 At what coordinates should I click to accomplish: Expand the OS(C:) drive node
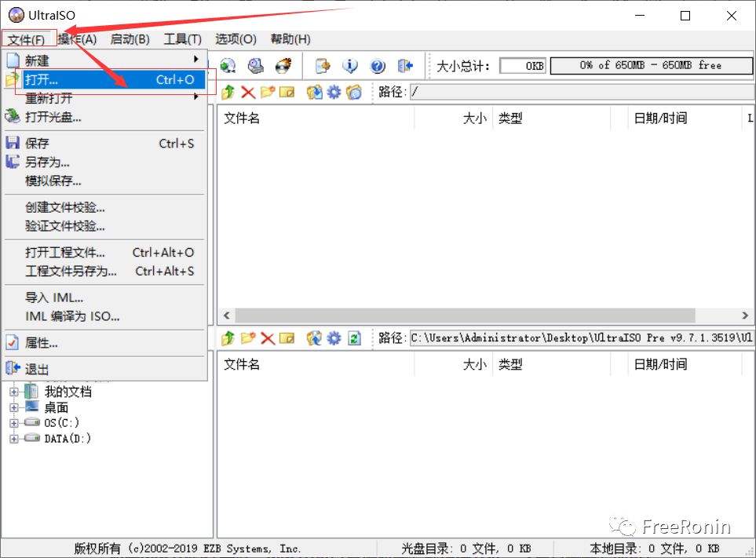pos(14,423)
